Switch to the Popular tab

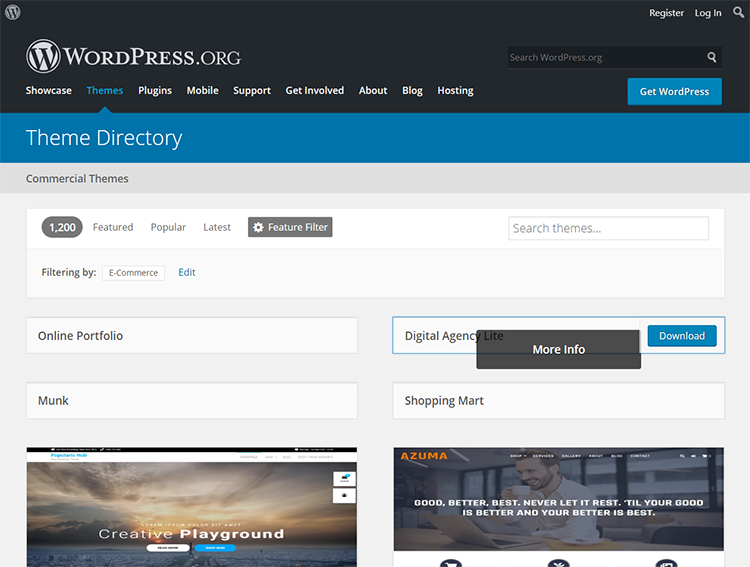[168, 227]
